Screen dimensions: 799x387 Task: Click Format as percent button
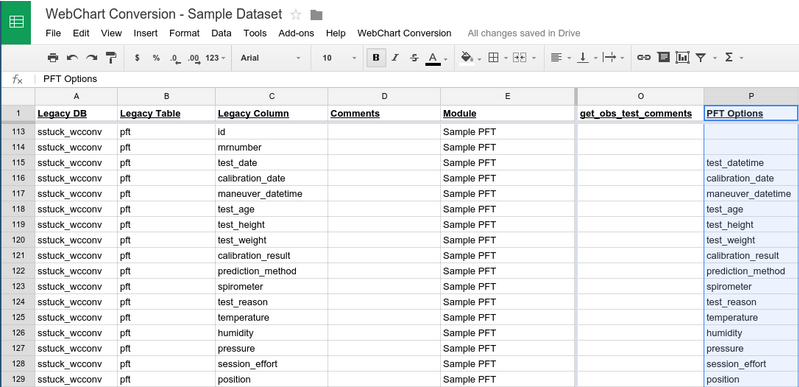[156, 58]
